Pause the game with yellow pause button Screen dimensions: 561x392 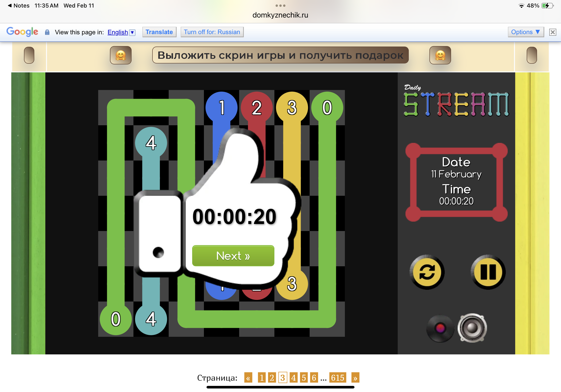pyautogui.click(x=488, y=272)
